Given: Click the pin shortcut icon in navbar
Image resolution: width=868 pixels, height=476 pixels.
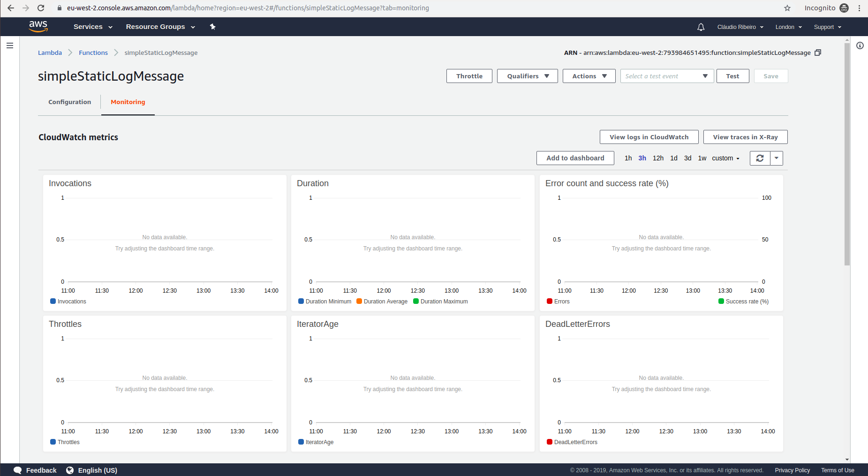Looking at the screenshot, I should click(x=212, y=27).
